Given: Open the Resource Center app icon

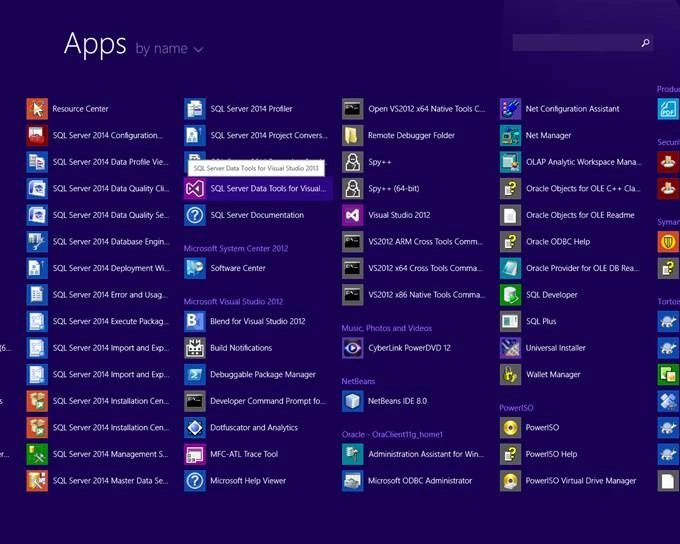Looking at the screenshot, I should [x=37, y=108].
